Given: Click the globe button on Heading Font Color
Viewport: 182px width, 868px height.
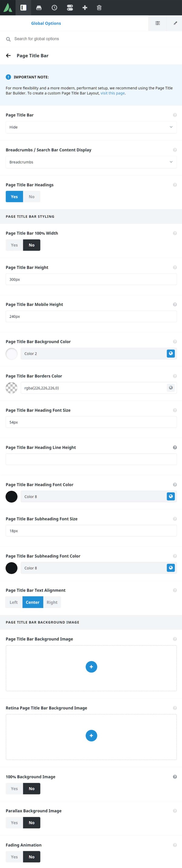Looking at the screenshot, I should click(x=171, y=496).
